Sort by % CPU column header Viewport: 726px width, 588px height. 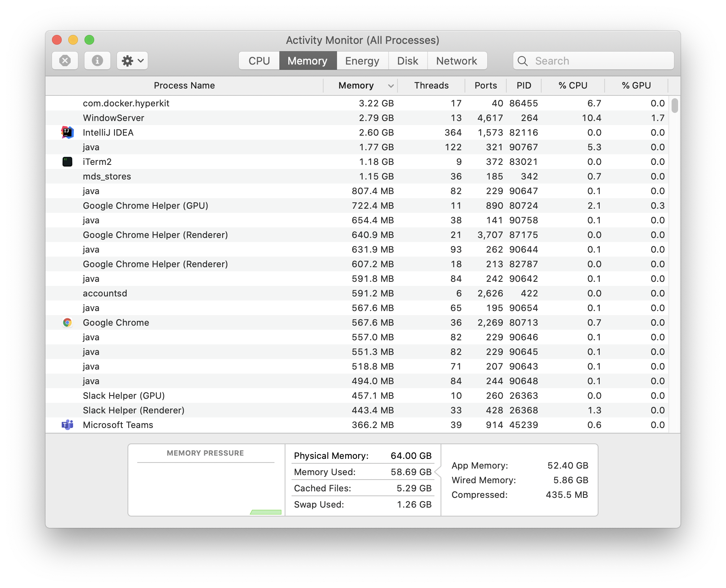tap(573, 86)
